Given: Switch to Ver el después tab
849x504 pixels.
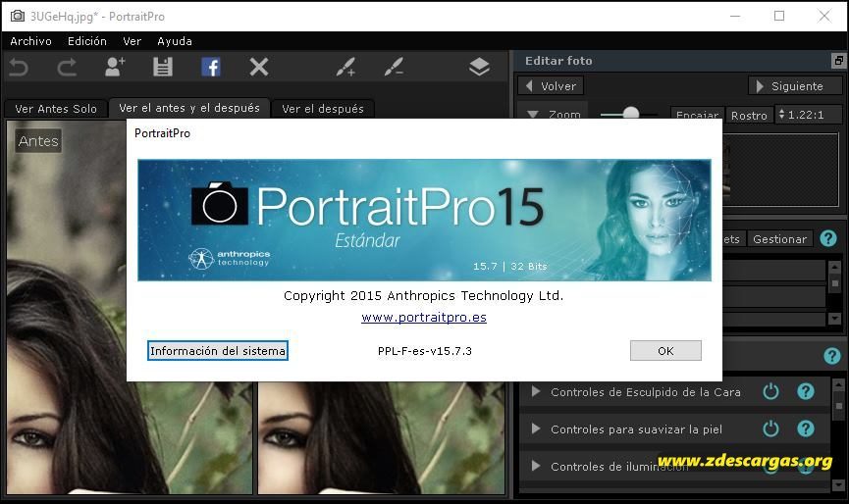Looking at the screenshot, I should [323, 109].
